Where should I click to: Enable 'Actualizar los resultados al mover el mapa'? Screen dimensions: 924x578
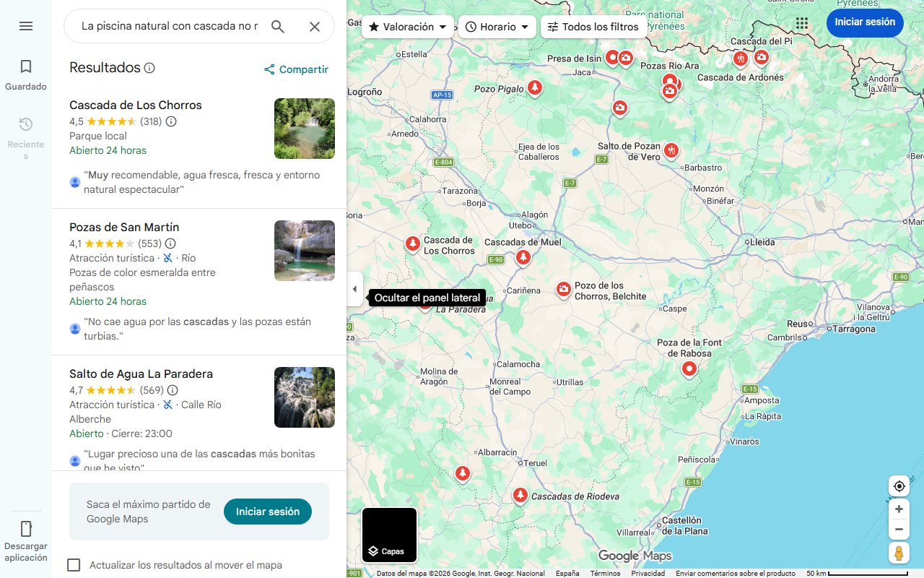73,565
